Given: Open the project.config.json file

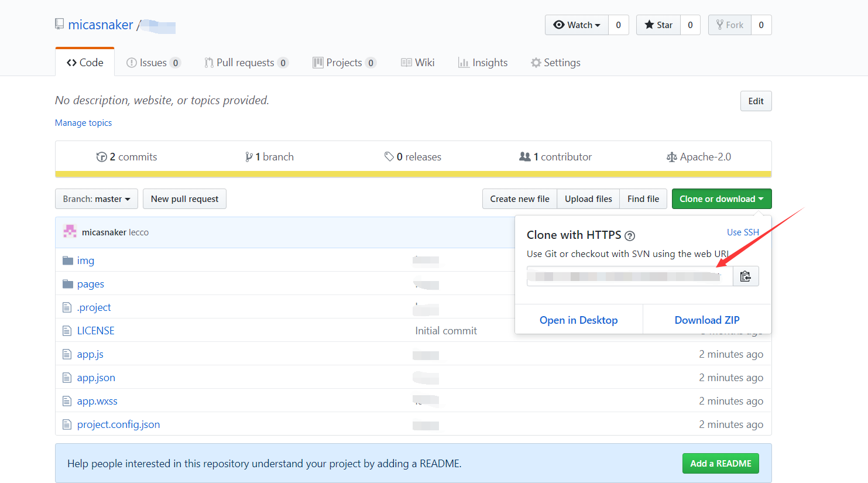Looking at the screenshot, I should pyautogui.click(x=118, y=424).
